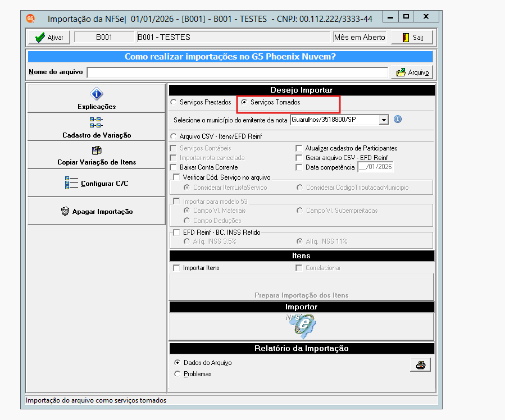
Task: Enable Baixar Conta Corrente checkbox
Action: (x=174, y=167)
